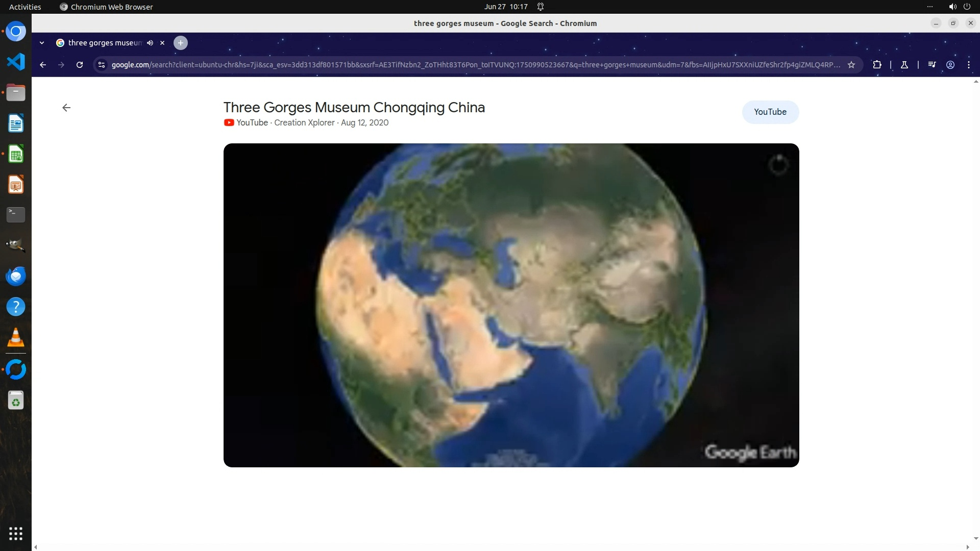
Task: Toggle notifications bell in top bar
Action: [x=541, y=7]
